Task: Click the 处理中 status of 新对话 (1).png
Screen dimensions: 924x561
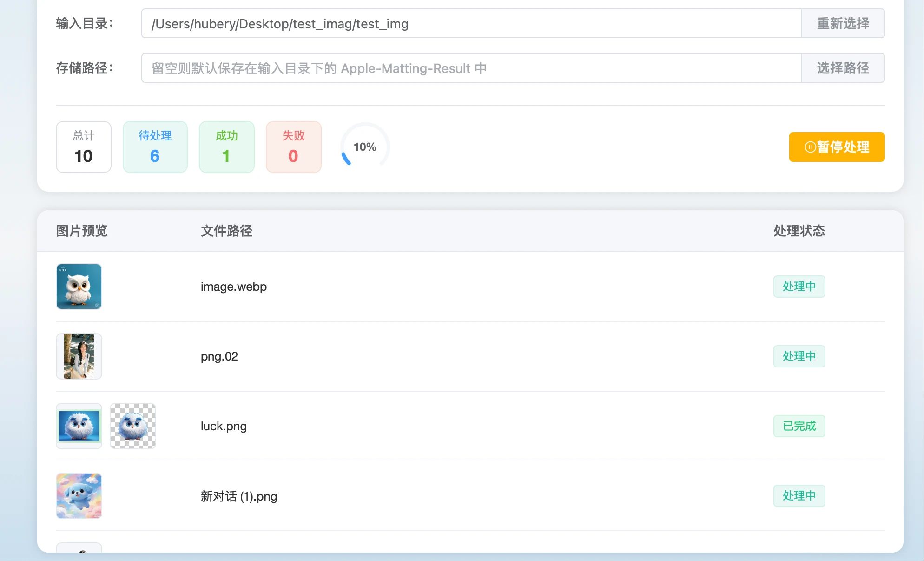Action: pos(799,496)
